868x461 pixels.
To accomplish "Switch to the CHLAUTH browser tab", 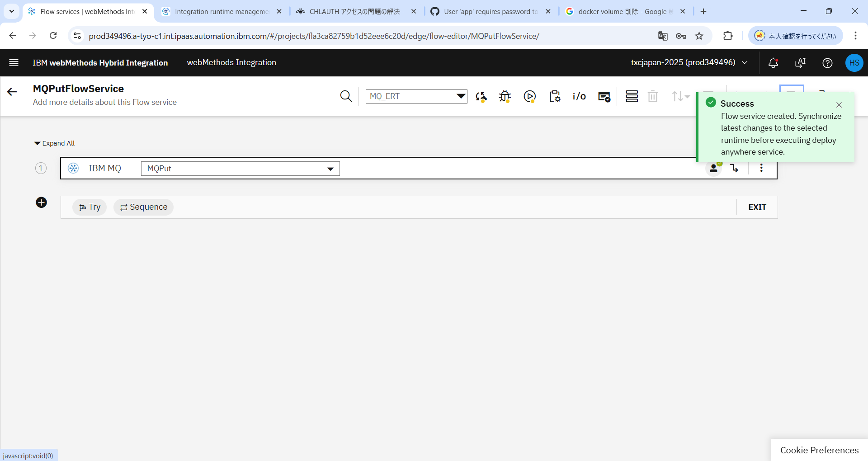I will tap(355, 11).
